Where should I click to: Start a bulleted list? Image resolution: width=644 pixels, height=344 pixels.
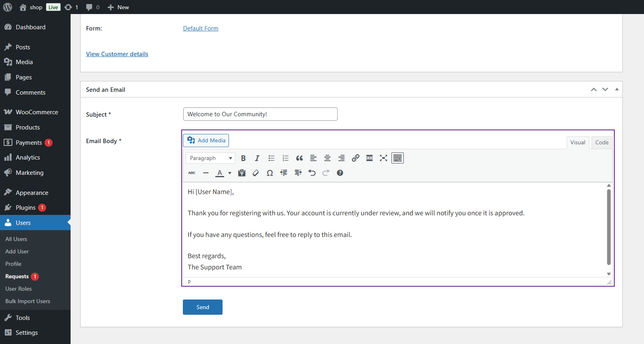[271, 158]
